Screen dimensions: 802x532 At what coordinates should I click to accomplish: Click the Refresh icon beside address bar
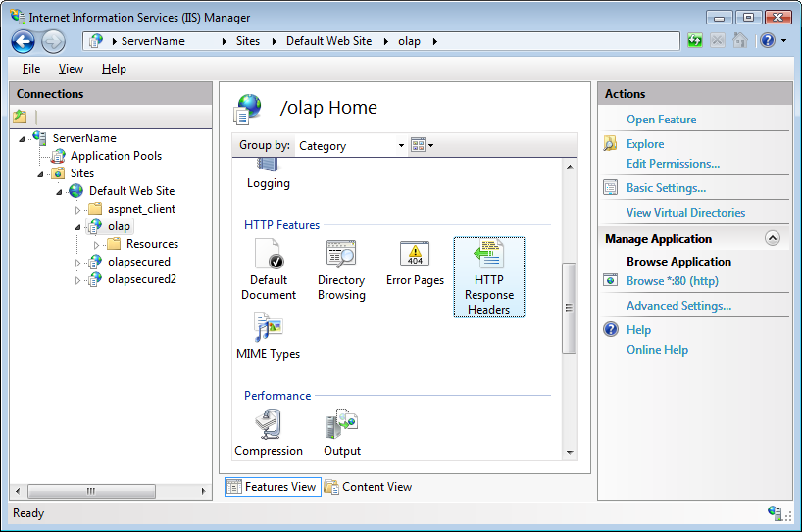tap(695, 41)
